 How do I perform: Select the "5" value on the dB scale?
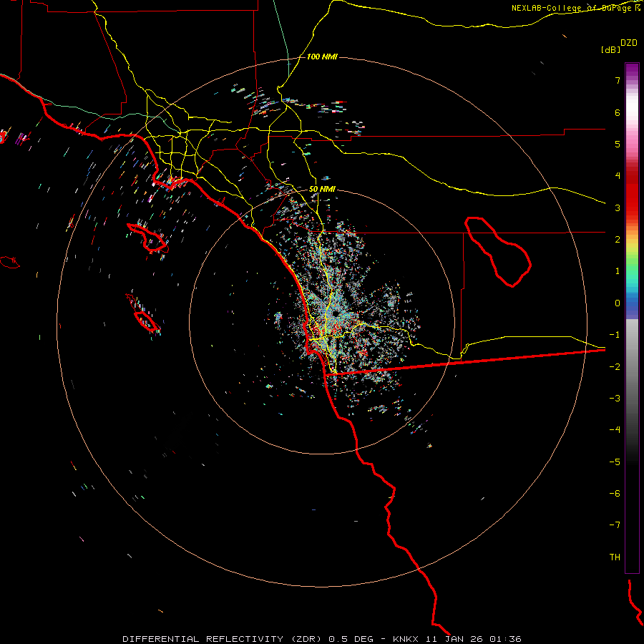618,144
